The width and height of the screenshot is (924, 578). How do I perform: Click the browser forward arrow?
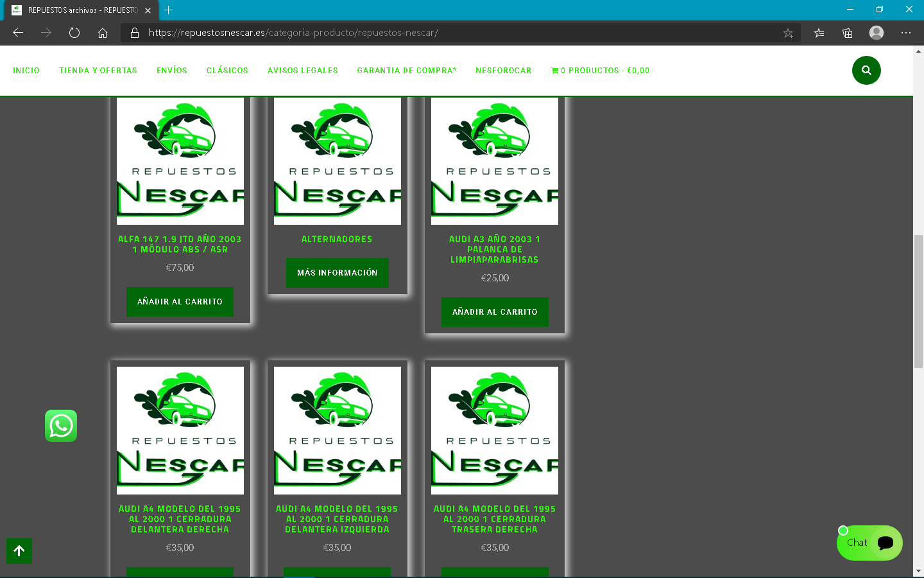(x=46, y=33)
